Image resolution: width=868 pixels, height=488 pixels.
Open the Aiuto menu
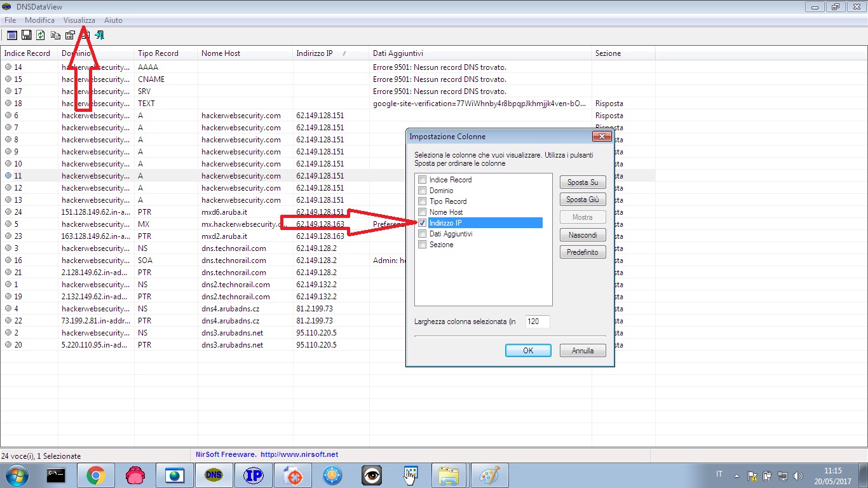(x=113, y=20)
